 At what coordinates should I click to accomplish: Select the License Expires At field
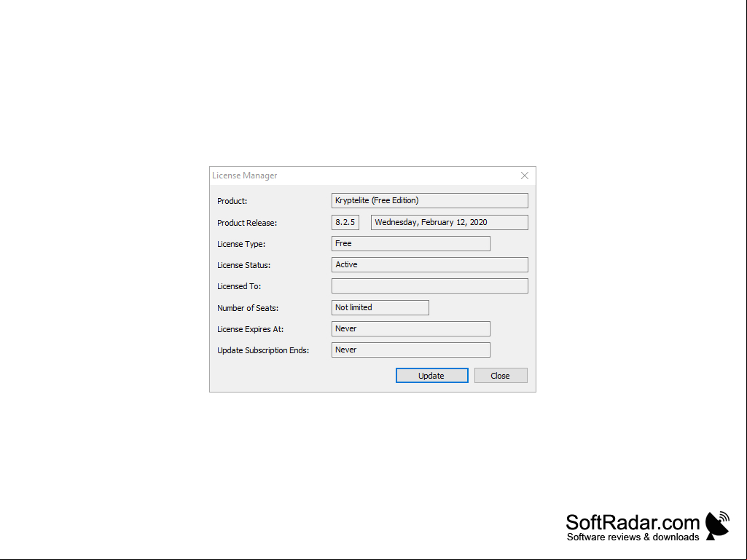[410, 328]
